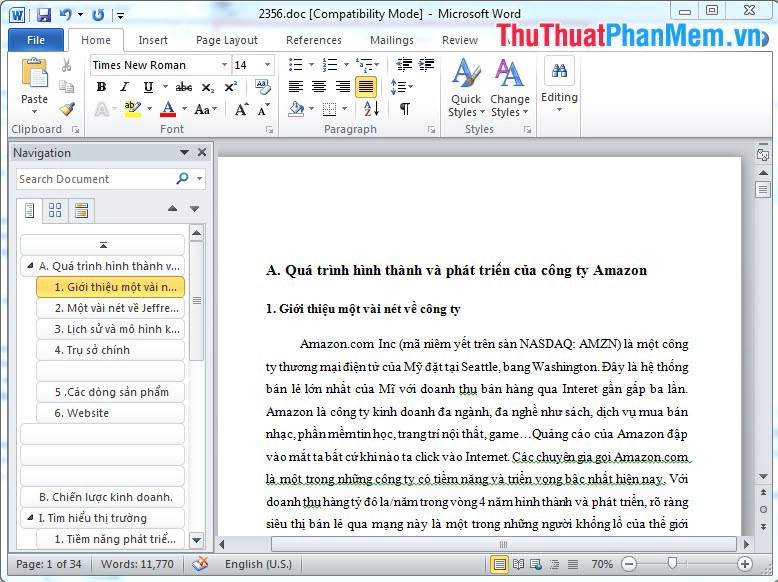Click the Clear Formatting icon
The height and width of the screenshot is (582, 778).
(x=262, y=86)
